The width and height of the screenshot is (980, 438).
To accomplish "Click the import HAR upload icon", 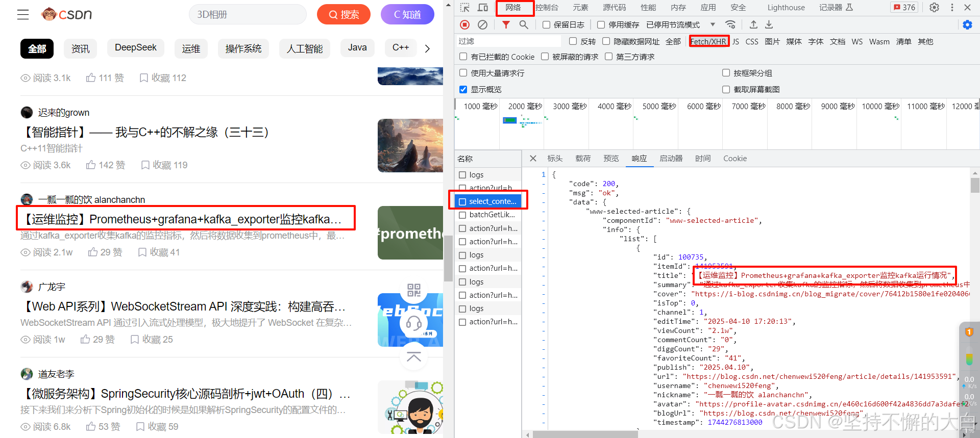I will tap(753, 24).
